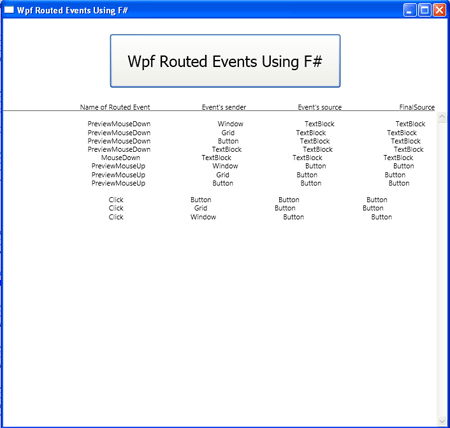Select the plain MouseDown event name
The image size is (450, 428).
(x=121, y=158)
